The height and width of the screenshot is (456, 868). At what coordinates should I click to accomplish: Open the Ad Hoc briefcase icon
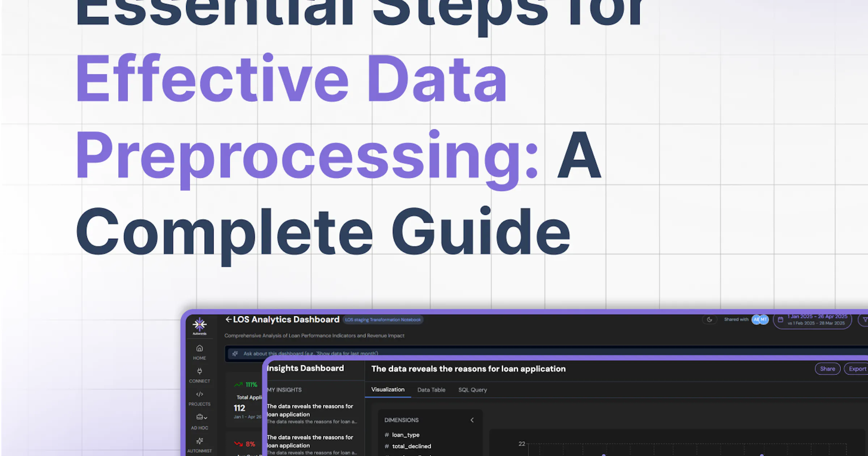coord(199,417)
